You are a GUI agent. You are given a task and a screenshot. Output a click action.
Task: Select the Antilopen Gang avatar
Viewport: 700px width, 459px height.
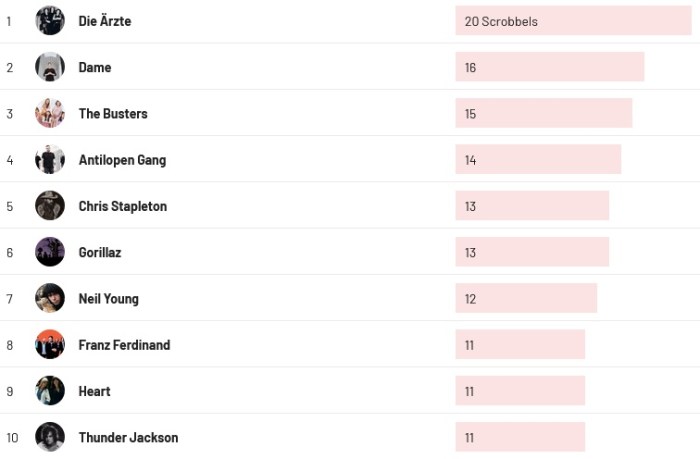tap(50, 160)
